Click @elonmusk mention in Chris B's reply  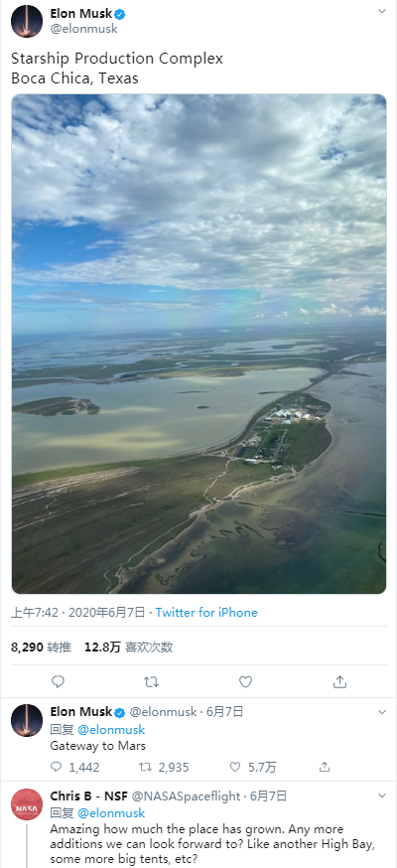click(x=111, y=812)
